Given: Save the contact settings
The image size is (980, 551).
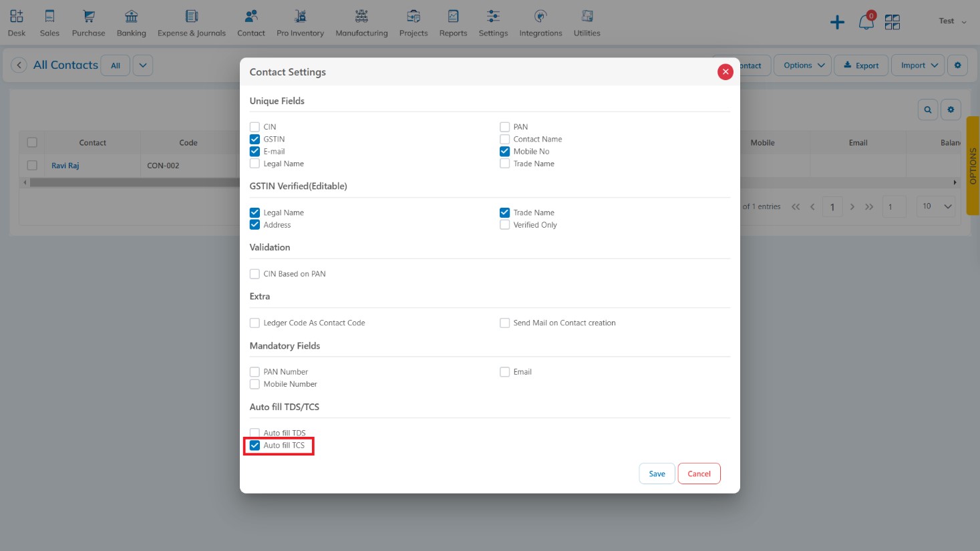Looking at the screenshot, I should coord(657,474).
